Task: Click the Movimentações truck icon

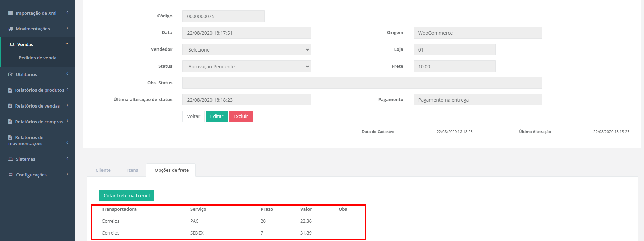Action: tap(11, 29)
